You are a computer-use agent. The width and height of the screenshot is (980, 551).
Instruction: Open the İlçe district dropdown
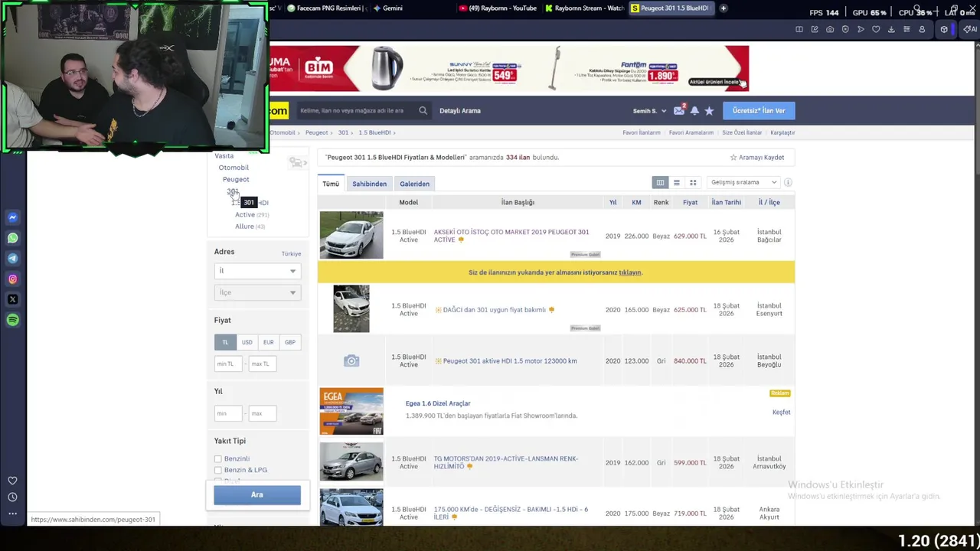coord(256,292)
